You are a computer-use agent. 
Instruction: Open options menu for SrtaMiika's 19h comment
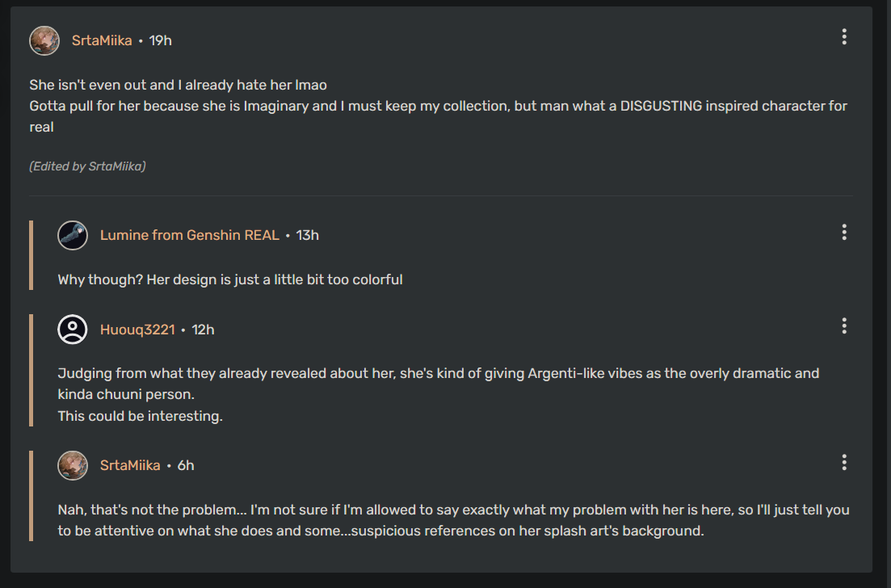click(844, 36)
